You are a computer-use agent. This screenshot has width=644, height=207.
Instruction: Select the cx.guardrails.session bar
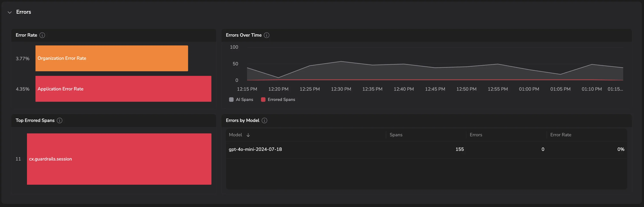119,159
